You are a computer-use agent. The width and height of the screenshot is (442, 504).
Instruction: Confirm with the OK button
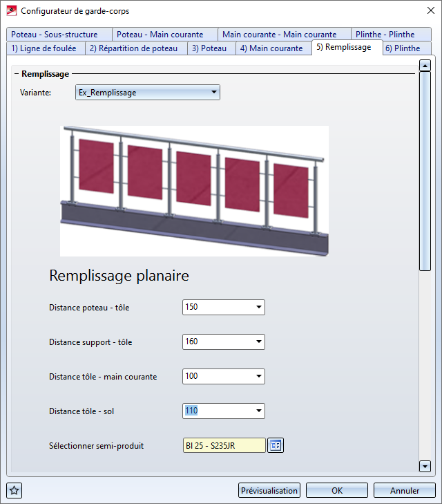[x=337, y=490]
